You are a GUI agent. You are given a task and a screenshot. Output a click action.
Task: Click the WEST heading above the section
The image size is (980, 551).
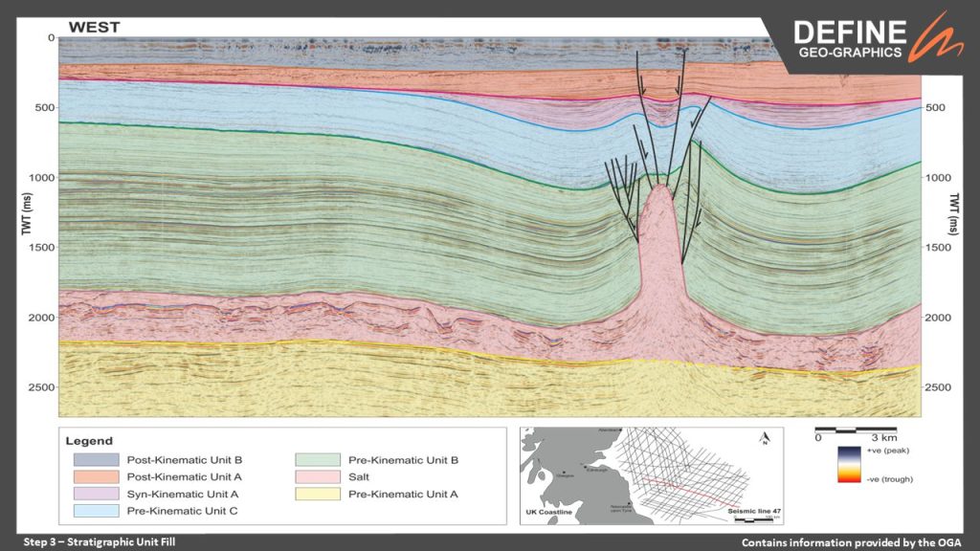94,27
